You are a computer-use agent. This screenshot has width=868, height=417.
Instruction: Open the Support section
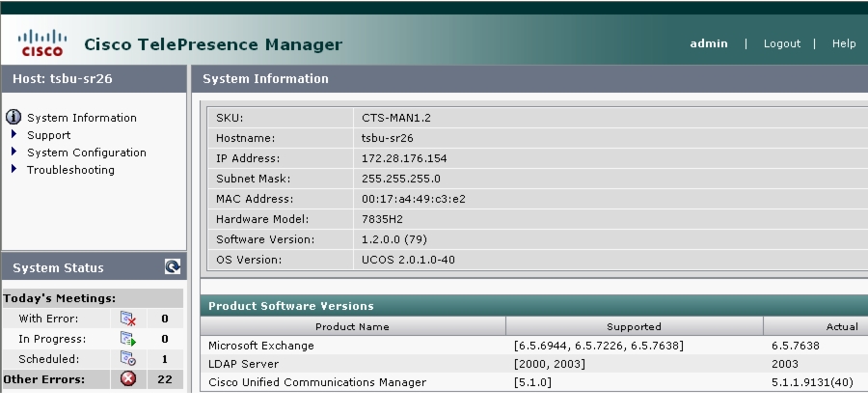point(49,135)
